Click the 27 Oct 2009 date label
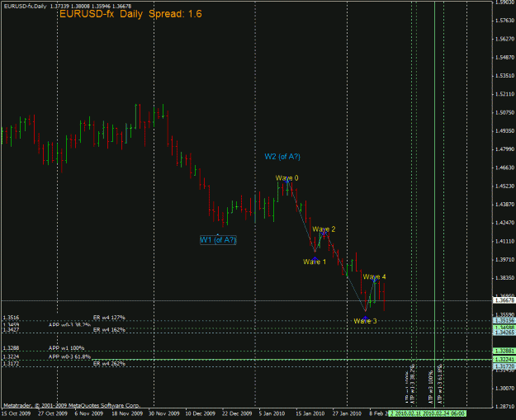The width and height of the screenshot is (516, 420). coord(53,413)
